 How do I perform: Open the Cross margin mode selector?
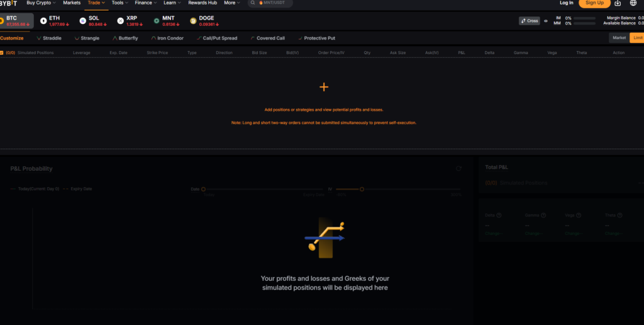click(530, 21)
